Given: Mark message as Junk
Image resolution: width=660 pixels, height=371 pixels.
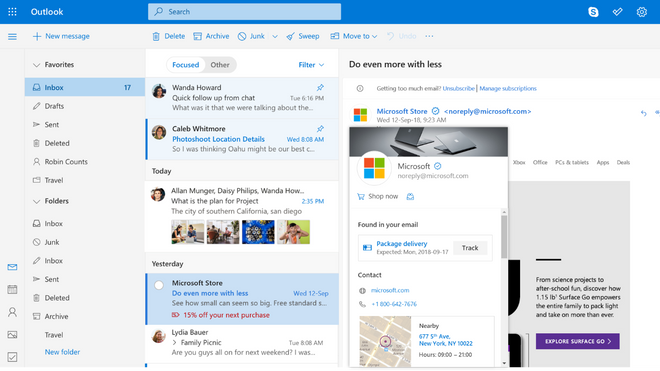Looking at the screenshot, I should (251, 36).
